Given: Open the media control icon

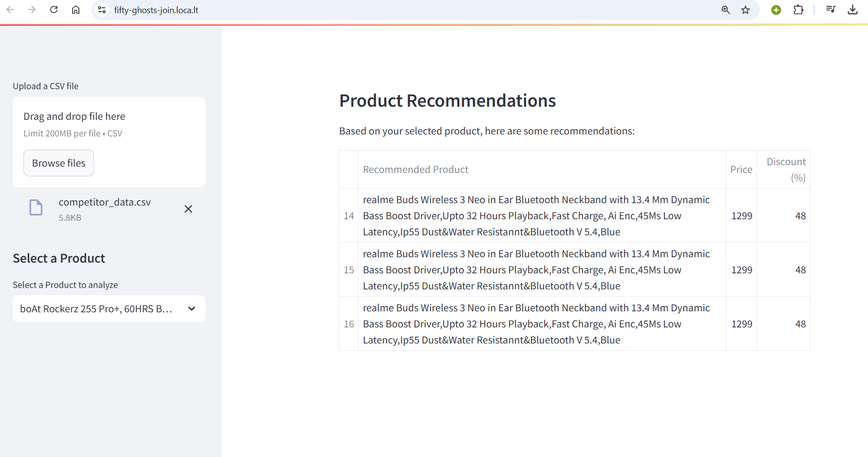Looking at the screenshot, I should (830, 9).
